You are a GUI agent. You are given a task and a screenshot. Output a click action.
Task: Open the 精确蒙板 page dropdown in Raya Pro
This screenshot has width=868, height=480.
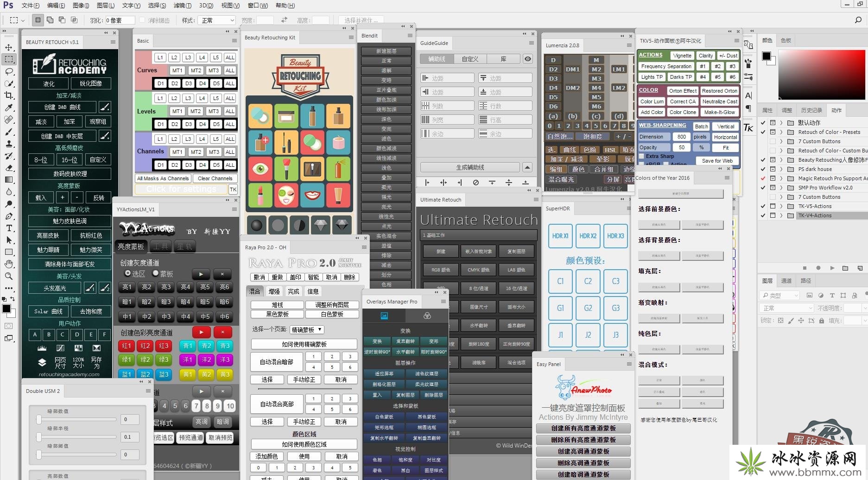(306, 329)
